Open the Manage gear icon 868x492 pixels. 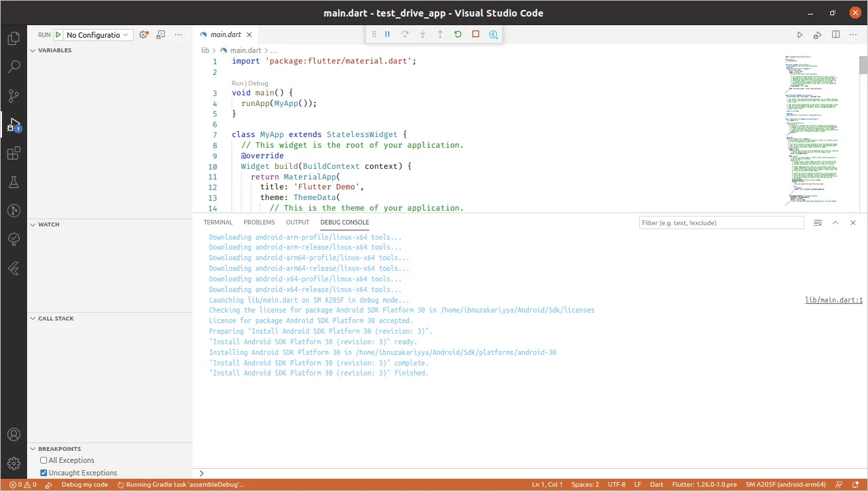pos(13,464)
